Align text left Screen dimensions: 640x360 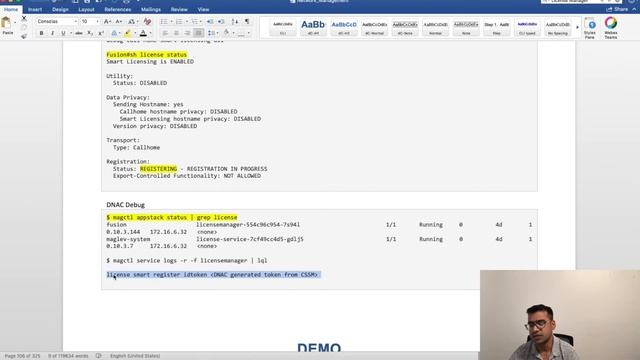tap(165, 33)
